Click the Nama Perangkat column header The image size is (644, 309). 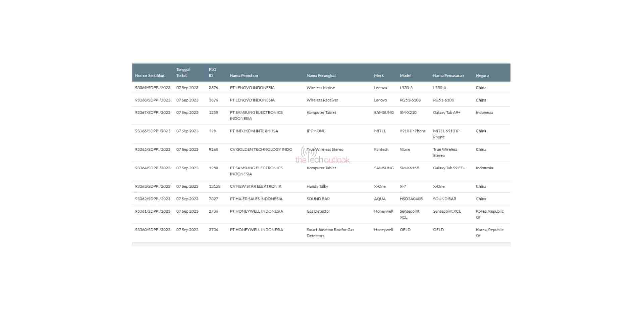[x=321, y=76]
